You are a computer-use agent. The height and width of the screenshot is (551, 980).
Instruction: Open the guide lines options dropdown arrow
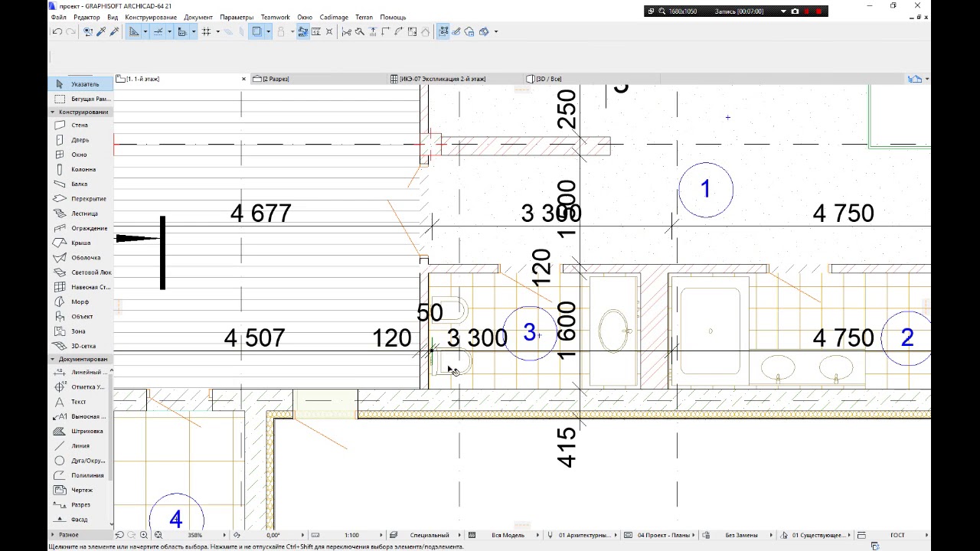[x=145, y=31]
